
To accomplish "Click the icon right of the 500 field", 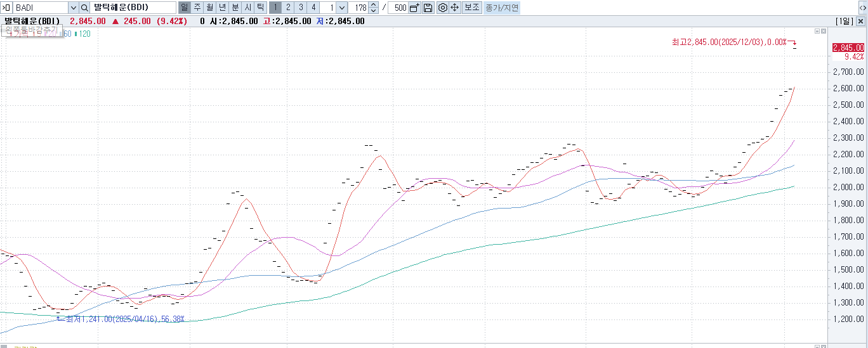I will pyautogui.click(x=414, y=8).
